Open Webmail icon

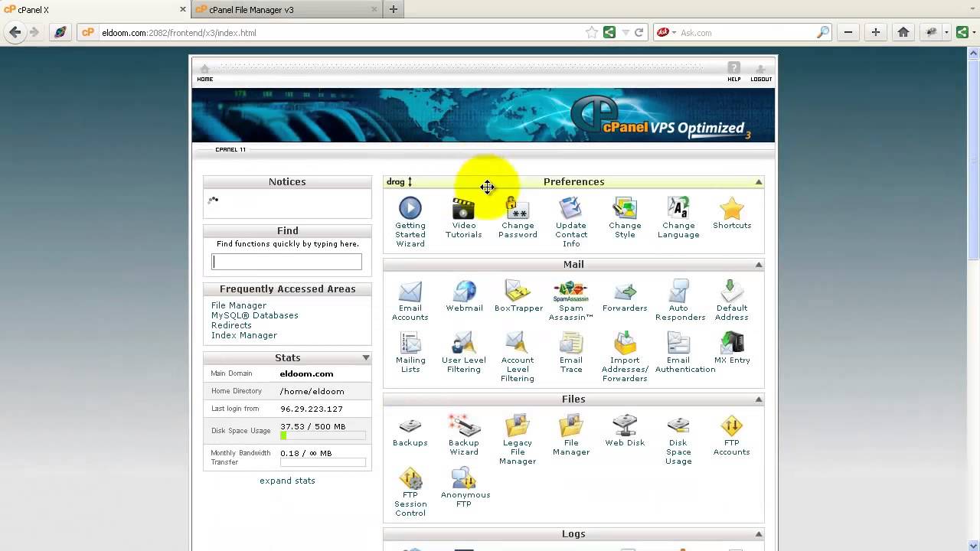[x=464, y=291]
